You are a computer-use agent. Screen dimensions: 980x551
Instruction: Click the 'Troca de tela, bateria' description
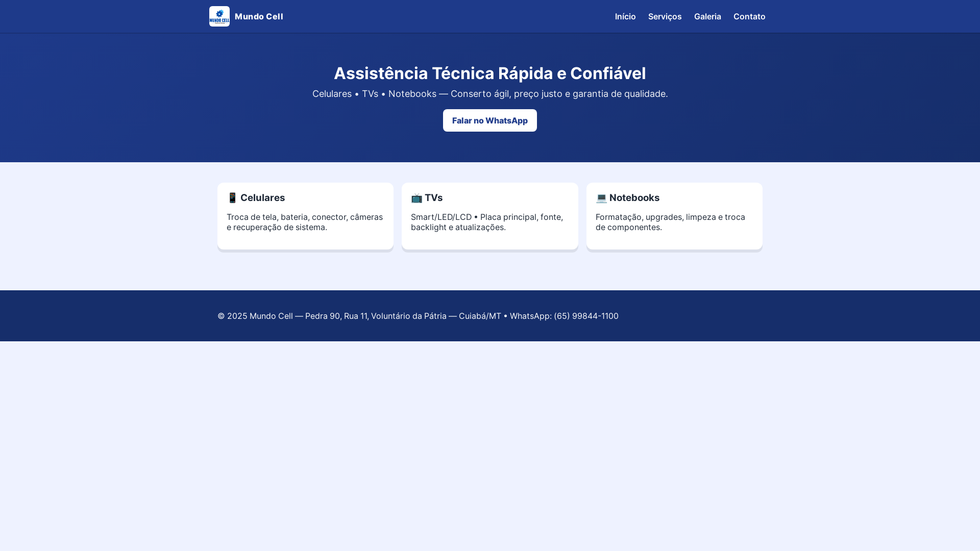305,222
